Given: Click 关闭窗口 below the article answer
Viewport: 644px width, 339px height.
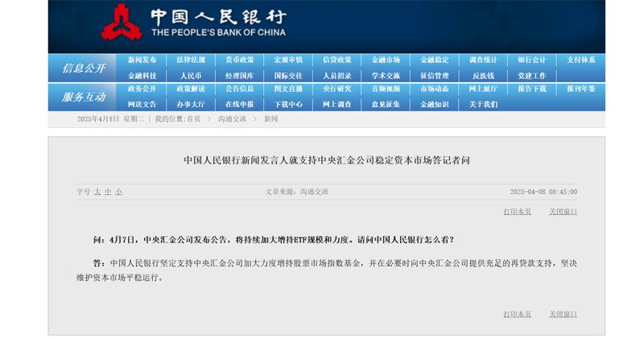Looking at the screenshot, I should point(563,314).
